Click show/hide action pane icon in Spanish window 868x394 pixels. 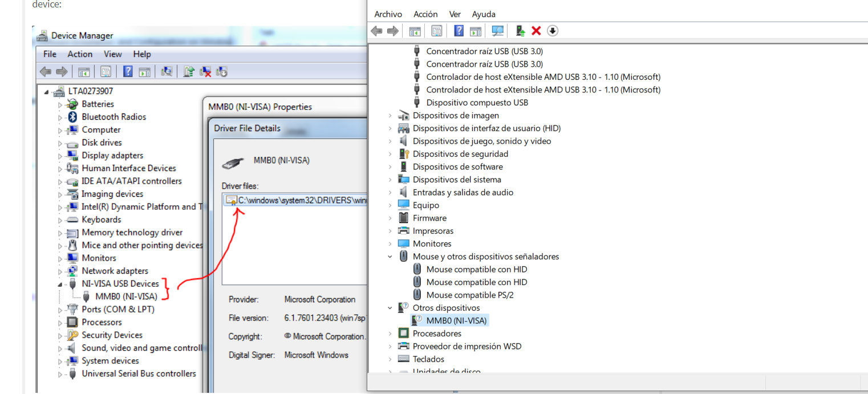pyautogui.click(x=476, y=31)
